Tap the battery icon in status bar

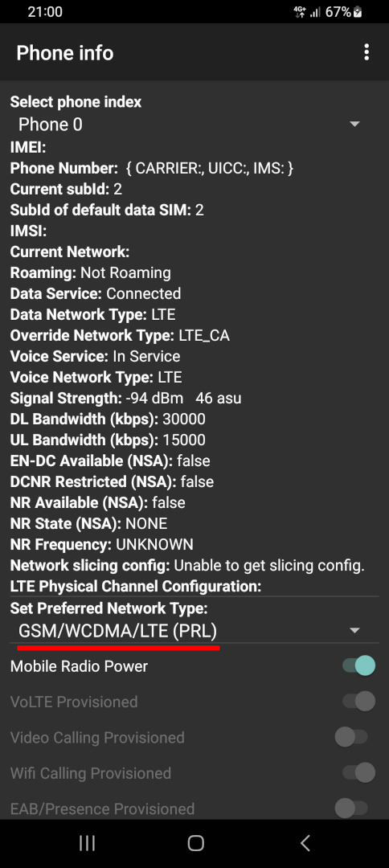358,11
